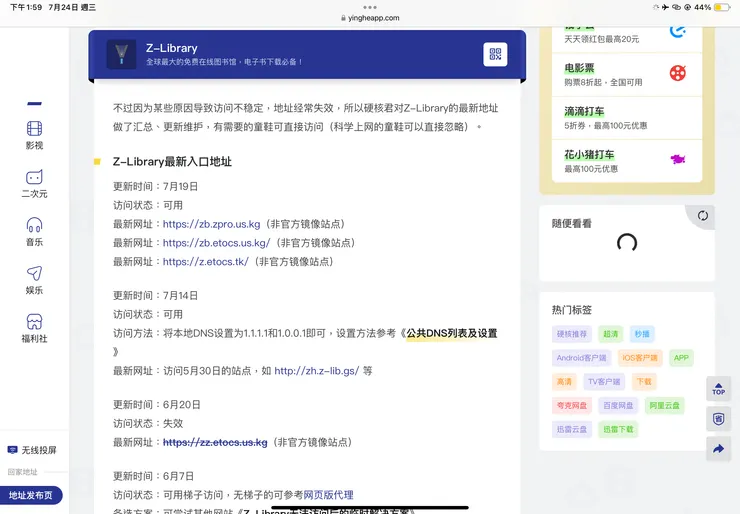Image resolution: width=740 pixels, height=514 pixels.
Task: Click the 地址发布页 button
Action: tap(31, 495)
